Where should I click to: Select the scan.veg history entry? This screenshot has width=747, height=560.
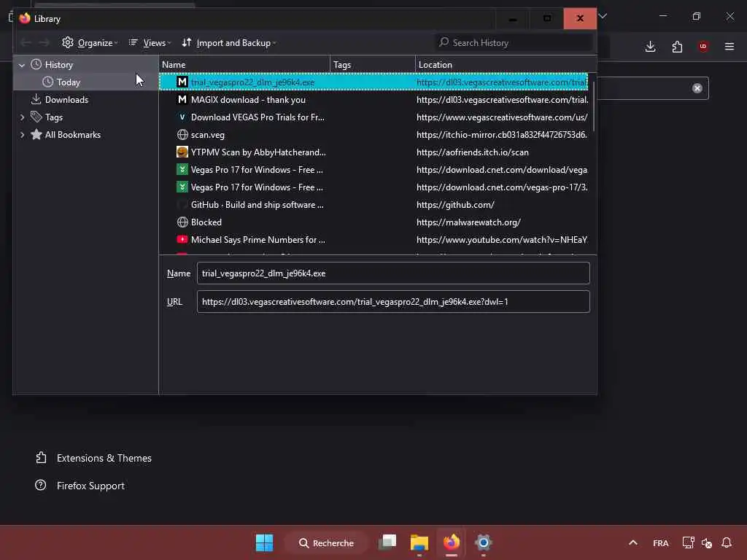(373, 135)
